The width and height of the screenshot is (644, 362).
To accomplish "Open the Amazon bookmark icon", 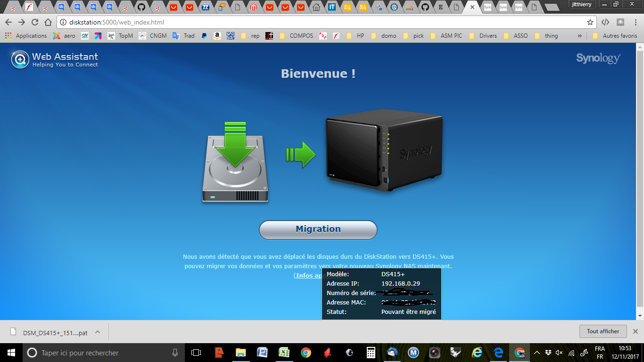I will click(217, 36).
